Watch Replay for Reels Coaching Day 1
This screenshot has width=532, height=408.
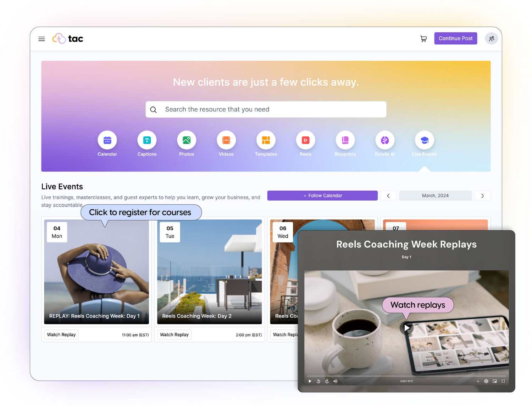[61, 335]
